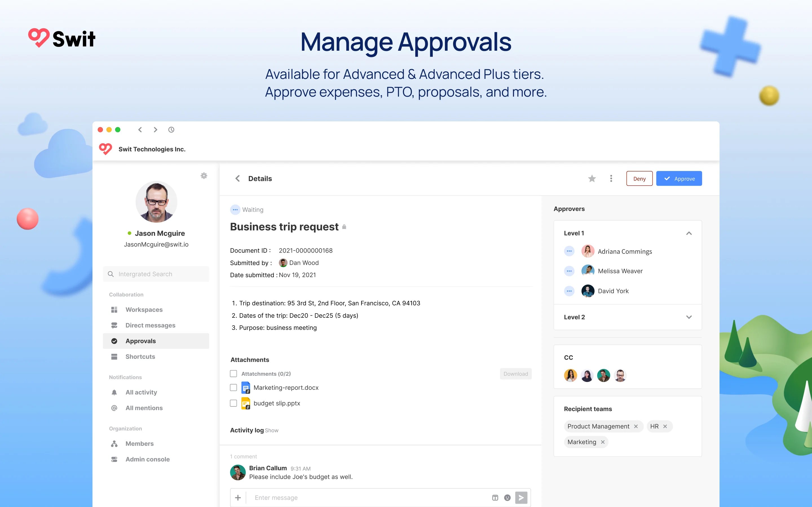This screenshot has width=812, height=507.
Task: Open text formatting options for the message
Action: [495, 498]
